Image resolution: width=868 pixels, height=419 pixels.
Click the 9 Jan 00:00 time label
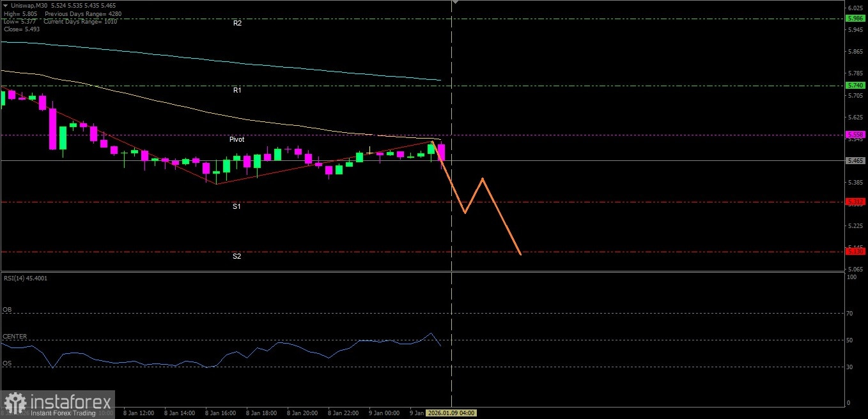[384, 413]
